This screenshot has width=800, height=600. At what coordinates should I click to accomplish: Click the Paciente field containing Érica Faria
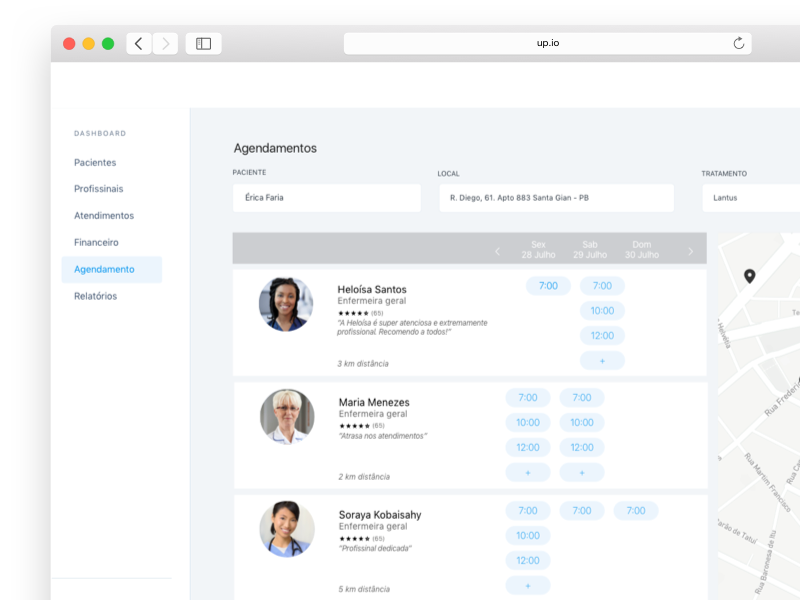pyautogui.click(x=326, y=198)
